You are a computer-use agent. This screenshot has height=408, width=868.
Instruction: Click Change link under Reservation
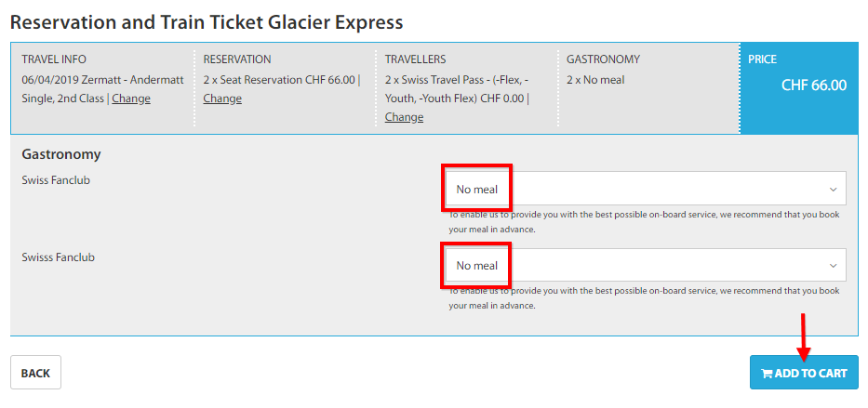pos(222,99)
